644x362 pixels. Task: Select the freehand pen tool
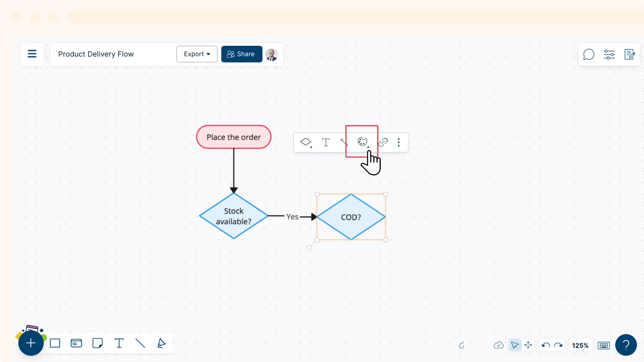161,343
